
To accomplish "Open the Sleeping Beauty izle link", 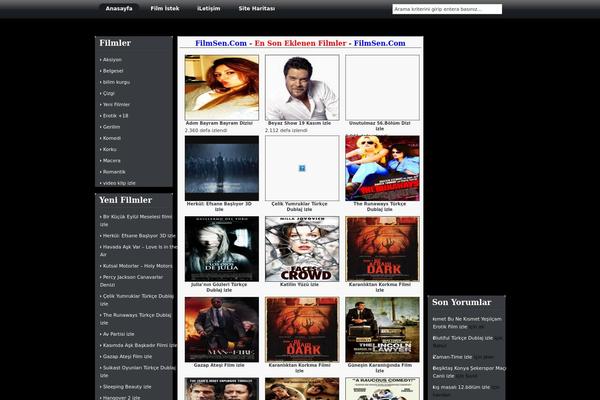I will point(127,387).
